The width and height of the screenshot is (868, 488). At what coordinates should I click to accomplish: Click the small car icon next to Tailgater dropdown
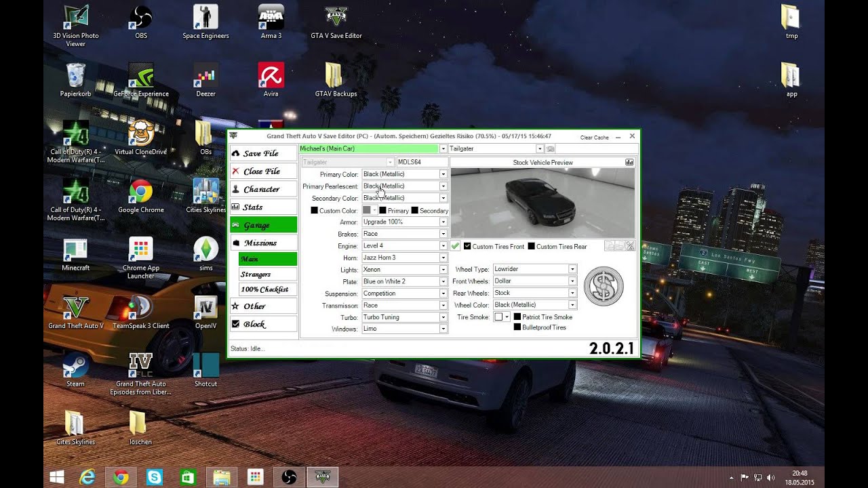click(551, 148)
